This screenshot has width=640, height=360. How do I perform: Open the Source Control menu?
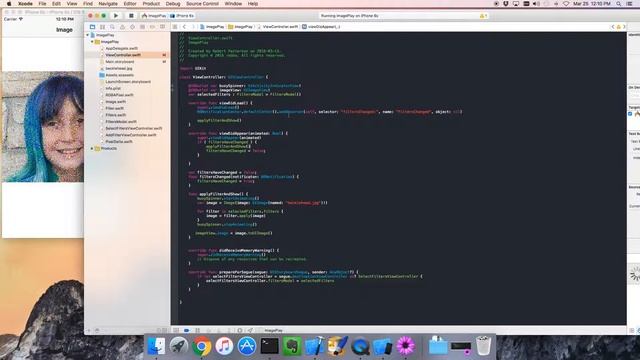point(202,4)
